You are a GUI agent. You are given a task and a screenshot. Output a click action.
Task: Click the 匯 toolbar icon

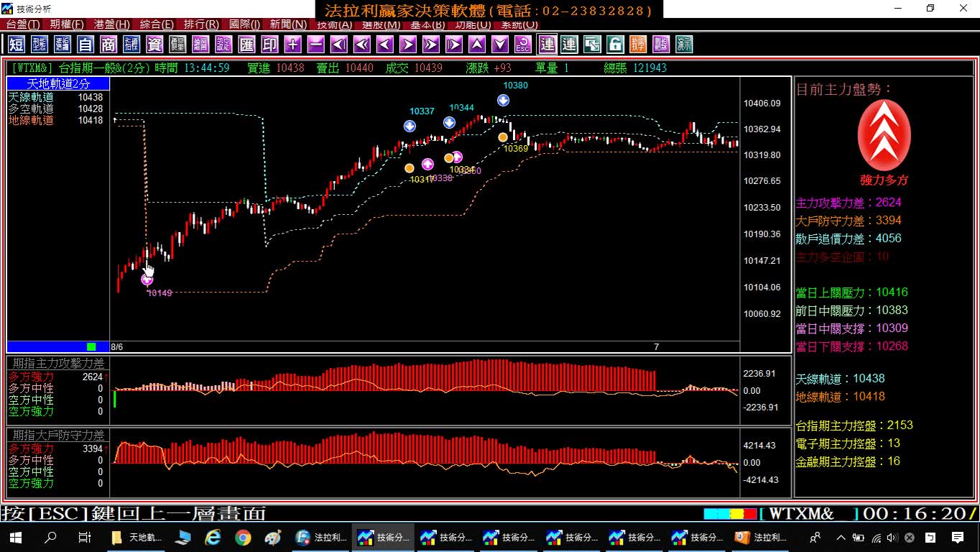[x=246, y=45]
